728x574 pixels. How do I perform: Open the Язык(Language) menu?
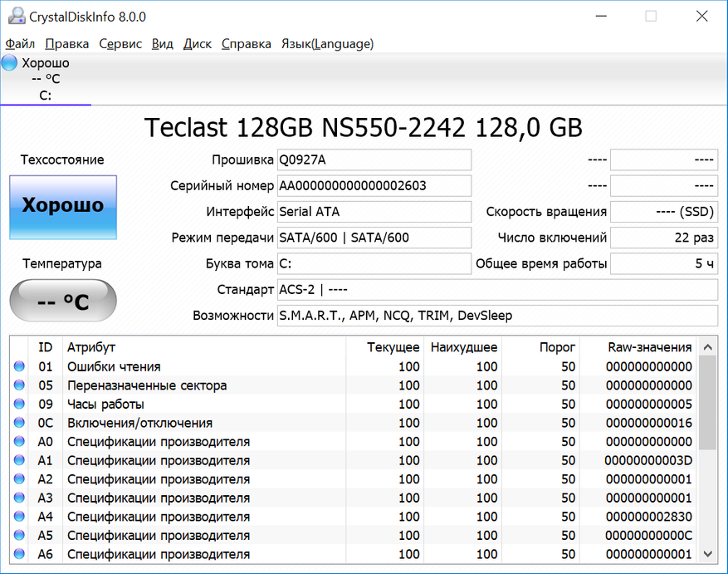click(327, 44)
